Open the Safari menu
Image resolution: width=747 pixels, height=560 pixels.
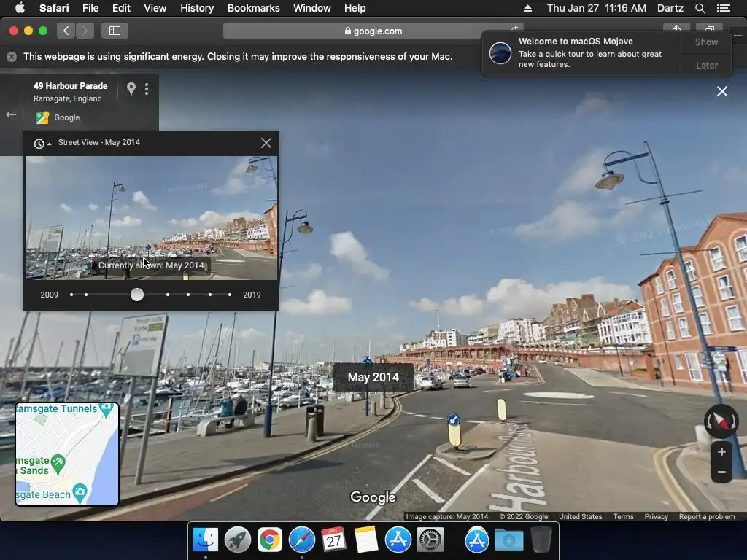pos(54,8)
